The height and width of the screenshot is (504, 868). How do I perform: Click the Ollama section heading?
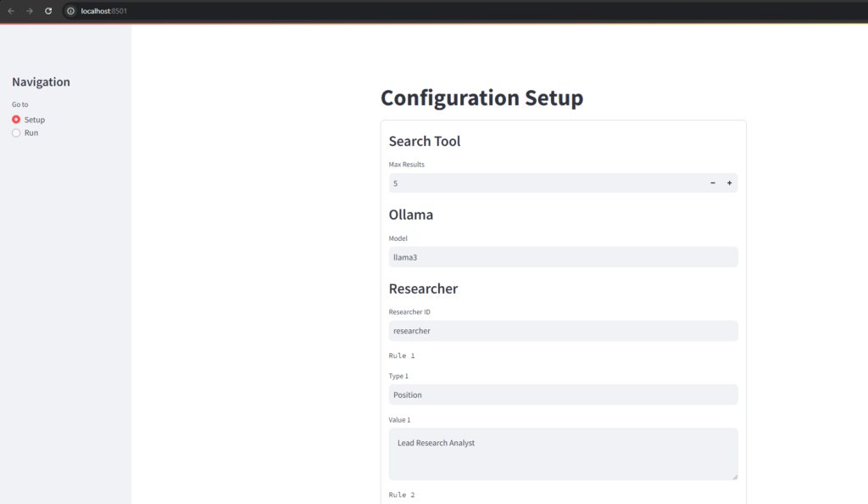click(x=411, y=215)
